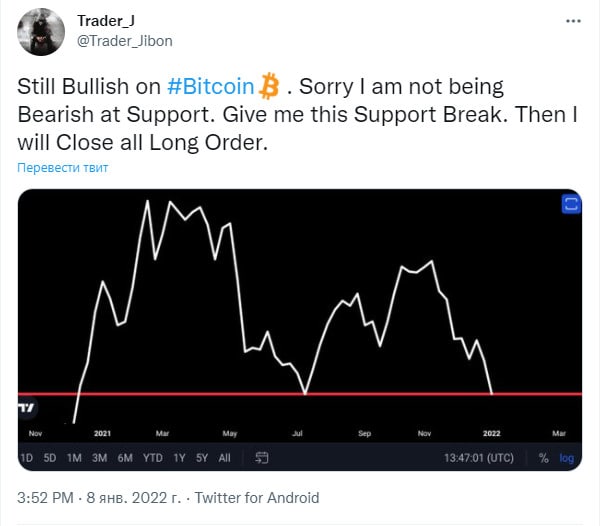Click the TradingView logo on chart
This screenshot has width=602, height=526.
click(25, 407)
